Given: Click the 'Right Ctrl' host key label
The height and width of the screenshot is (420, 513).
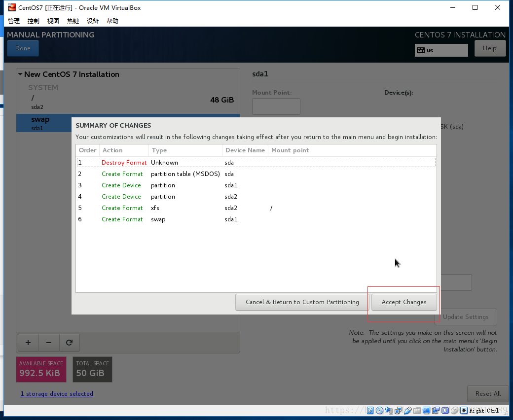Looking at the screenshot, I should click(x=484, y=411).
